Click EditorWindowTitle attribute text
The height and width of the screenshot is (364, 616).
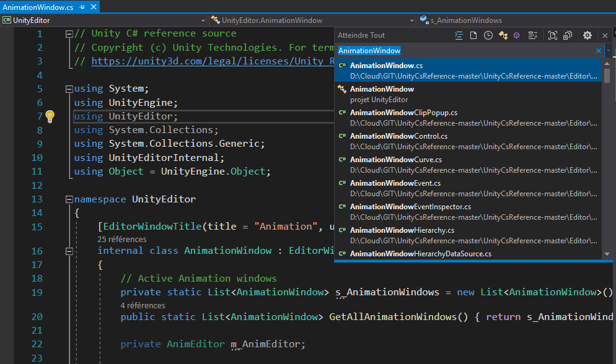pyautogui.click(x=152, y=227)
